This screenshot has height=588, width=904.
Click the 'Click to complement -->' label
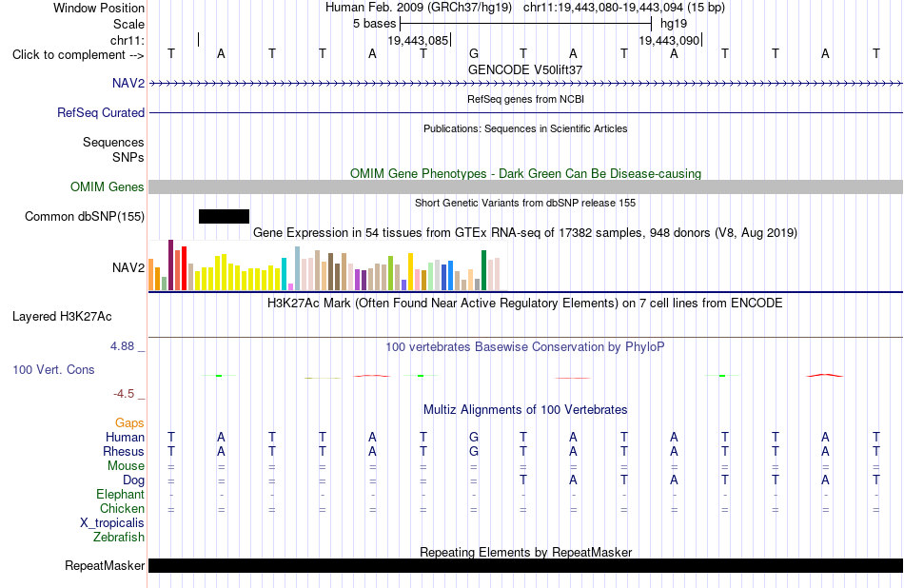pos(78,55)
